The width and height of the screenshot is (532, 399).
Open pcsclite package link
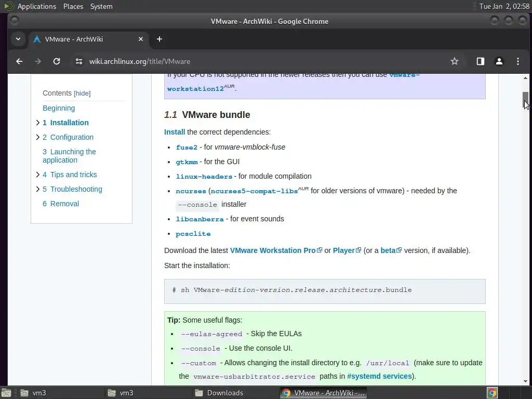tap(193, 234)
